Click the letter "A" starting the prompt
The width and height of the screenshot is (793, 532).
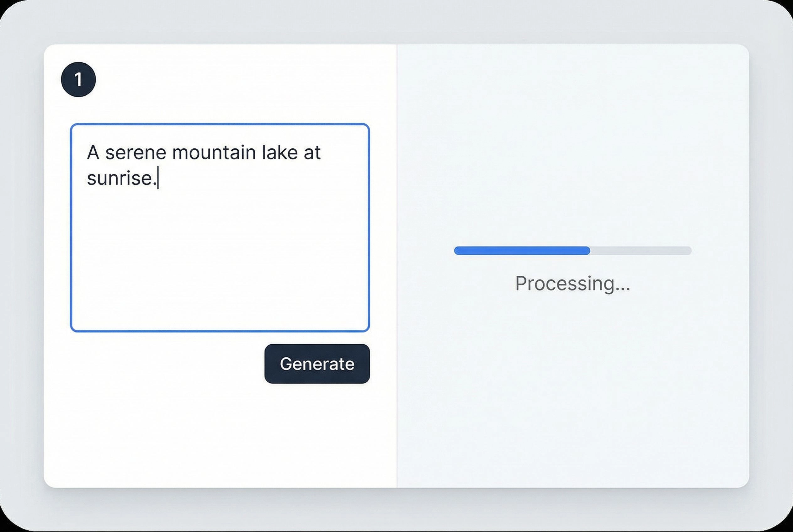coord(93,153)
